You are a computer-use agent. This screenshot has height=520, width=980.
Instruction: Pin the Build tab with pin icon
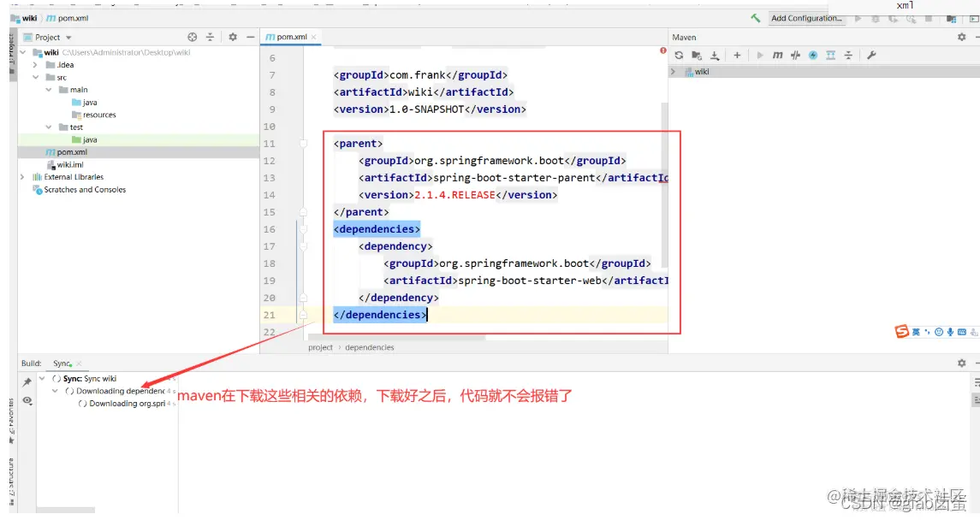tap(27, 382)
